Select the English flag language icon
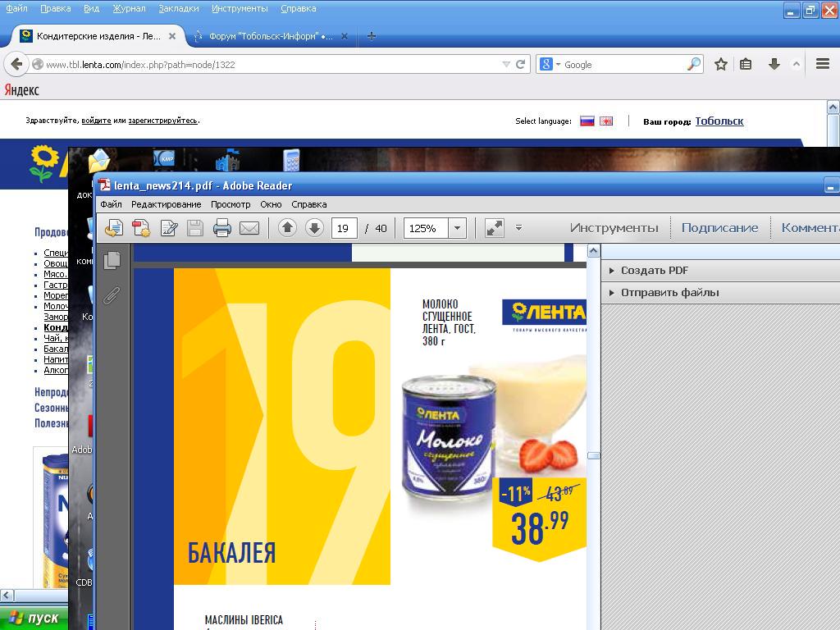 (x=606, y=121)
